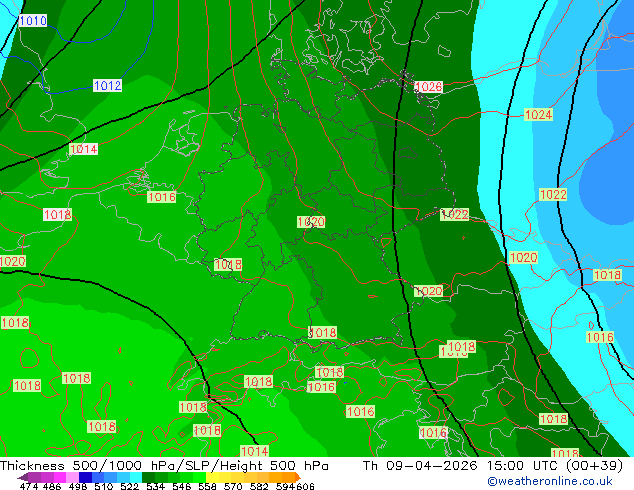Click the legend value 498
Image resolution: width=634 pixels, height=490 pixels.
78,486
